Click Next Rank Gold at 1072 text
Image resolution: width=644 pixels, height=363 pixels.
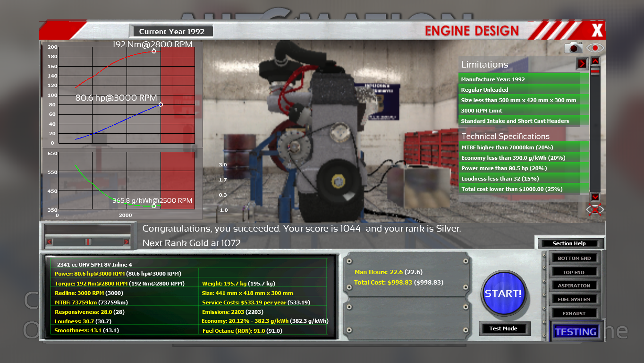tap(192, 243)
